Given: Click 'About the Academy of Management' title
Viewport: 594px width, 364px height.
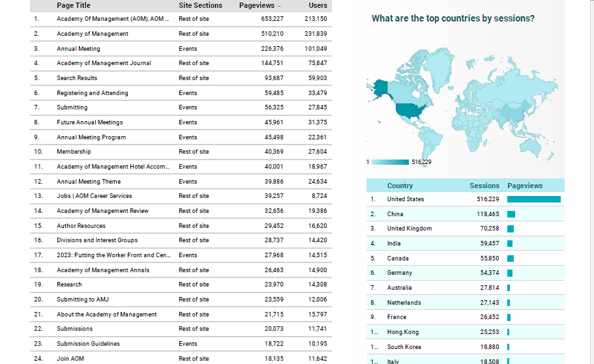Looking at the screenshot, I should [x=106, y=315].
